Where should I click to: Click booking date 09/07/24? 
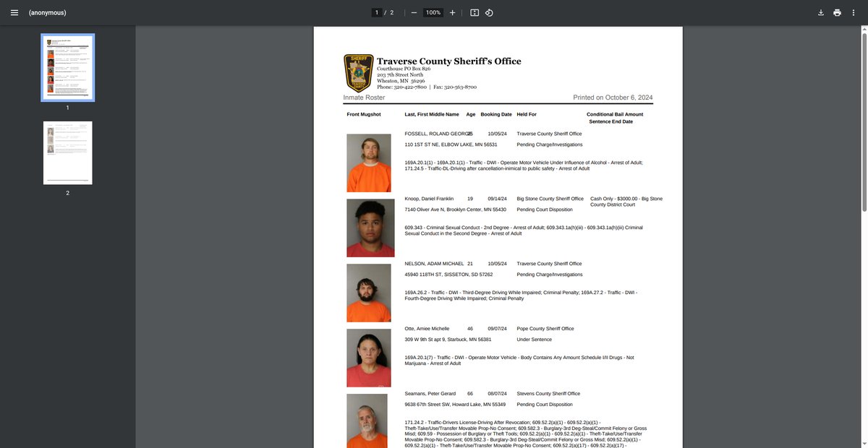click(x=498, y=329)
